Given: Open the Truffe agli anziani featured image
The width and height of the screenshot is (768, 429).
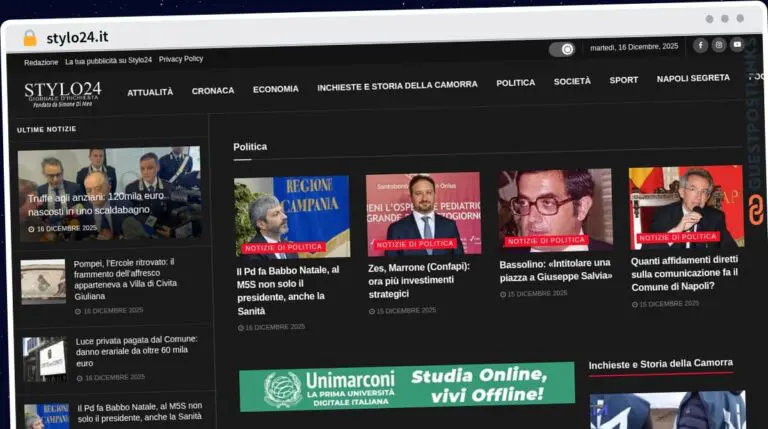Looking at the screenshot, I should [109, 192].
